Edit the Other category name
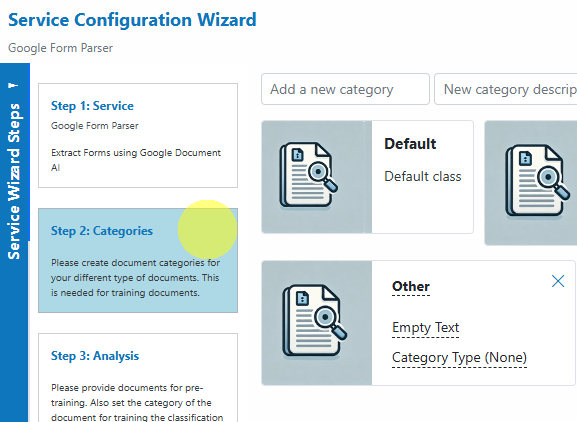The width and height of the screenshot is (577, 422). tap(411, 286)
